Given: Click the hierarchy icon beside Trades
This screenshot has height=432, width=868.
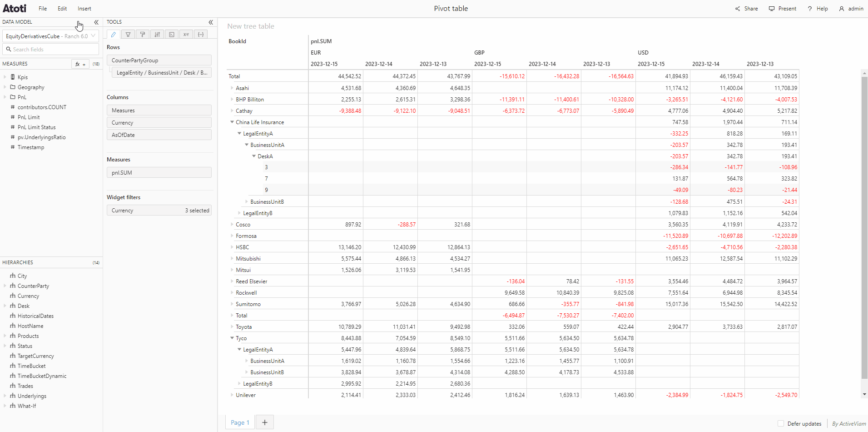Looking at the screenshot, I should click(13, 386).
